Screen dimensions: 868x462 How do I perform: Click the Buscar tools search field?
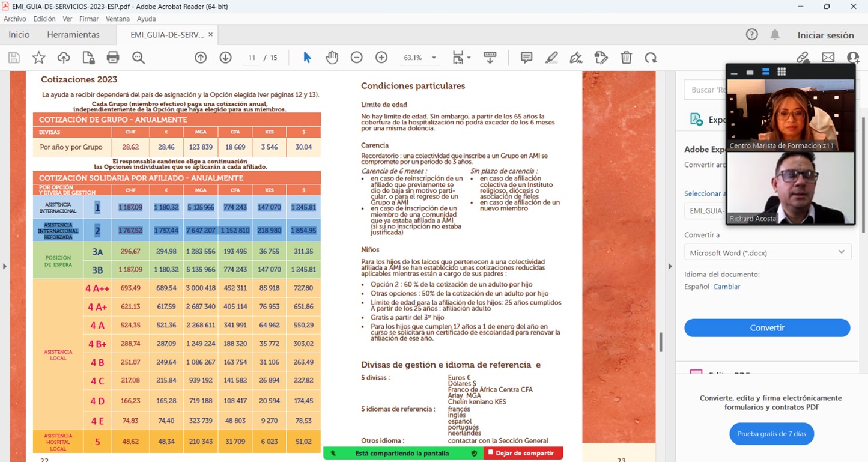(x=705, y=90)
